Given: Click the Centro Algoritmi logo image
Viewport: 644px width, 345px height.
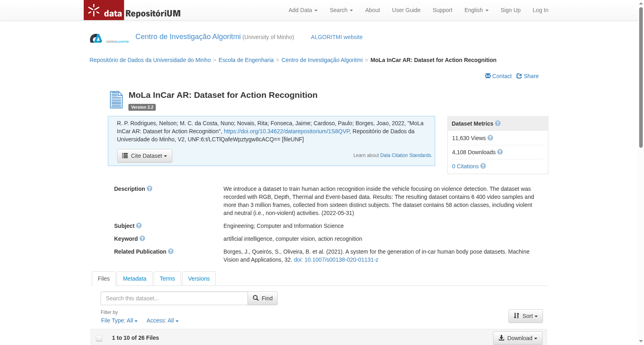Looking at the screenshot, I should [109, 39].
